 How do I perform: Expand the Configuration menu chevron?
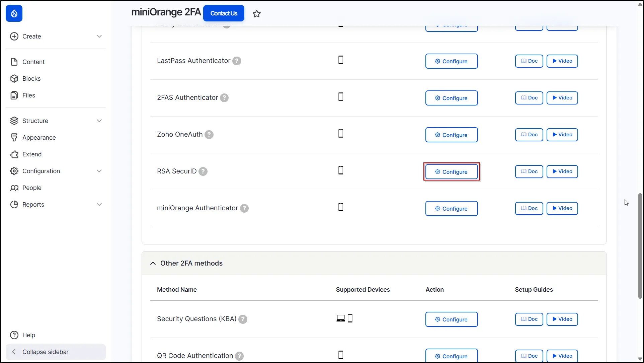point(99,171)
